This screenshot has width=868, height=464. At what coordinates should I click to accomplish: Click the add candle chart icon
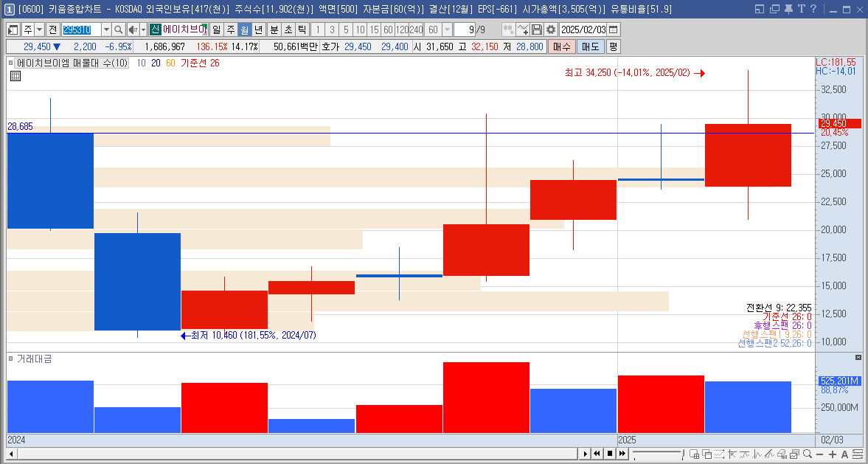click(x=508, y=30)
